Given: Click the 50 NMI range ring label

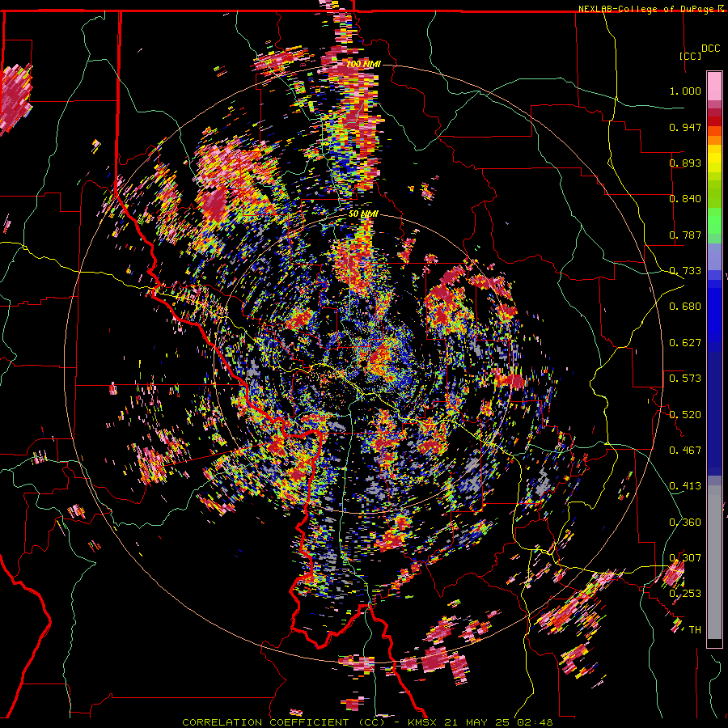Looking at the screenshot, I should click(363, 214).
